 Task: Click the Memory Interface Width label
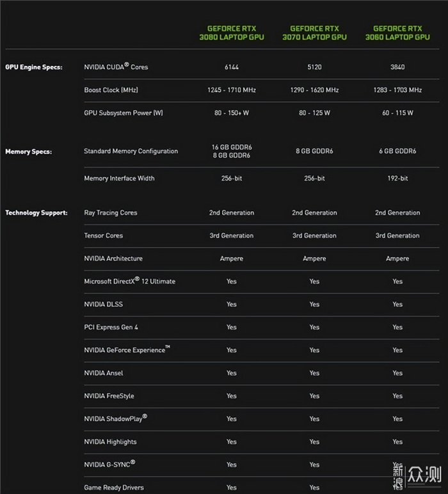119,179
